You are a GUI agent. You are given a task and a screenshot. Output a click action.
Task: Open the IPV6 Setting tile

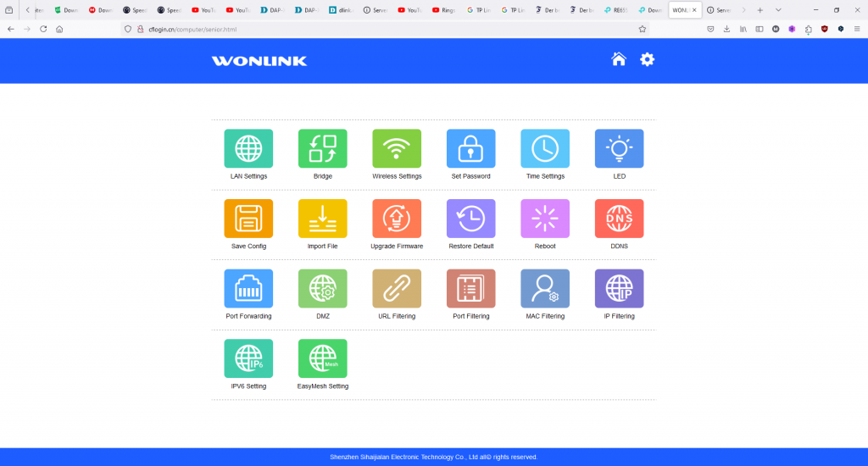point(248,358)
